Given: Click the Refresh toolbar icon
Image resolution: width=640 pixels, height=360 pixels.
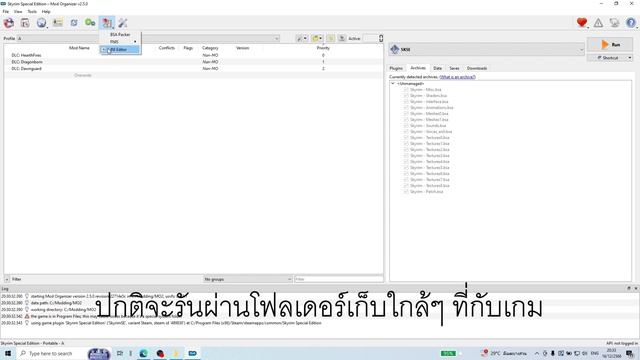Looking at the screenshot, I should [x=74, y=23].
